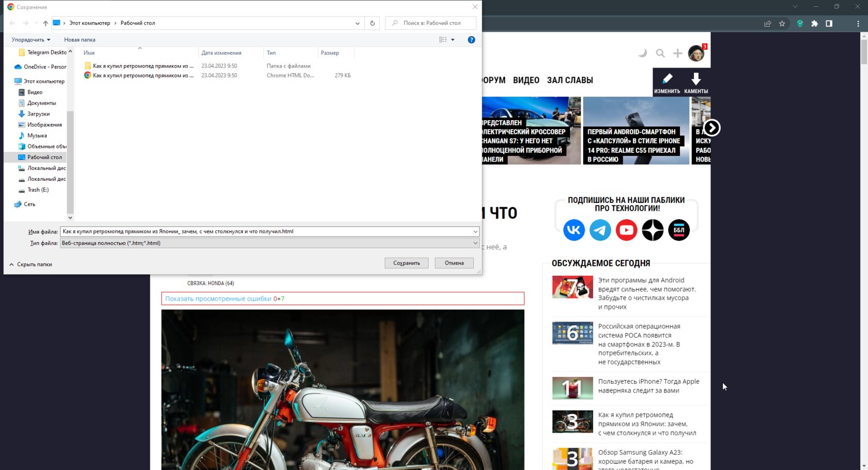Open the help icon in the save dialog
This screenshot has width=868, height=470.
471,40
